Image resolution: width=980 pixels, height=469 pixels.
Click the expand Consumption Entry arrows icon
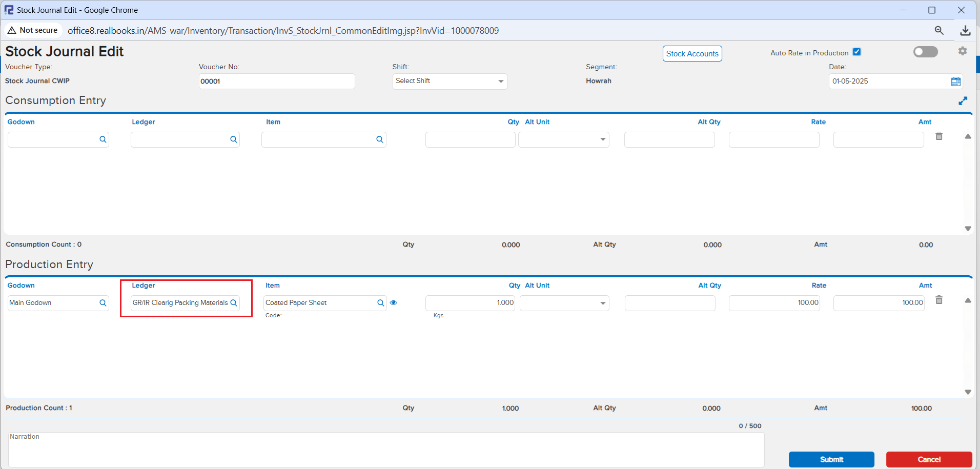[x=963, y=101]
